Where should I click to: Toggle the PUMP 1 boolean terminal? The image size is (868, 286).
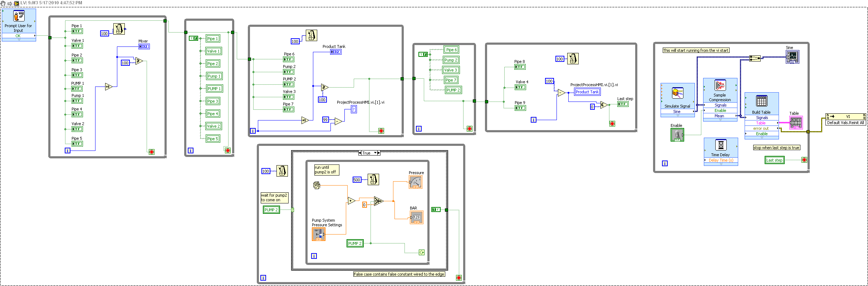[x=77, y=89]
